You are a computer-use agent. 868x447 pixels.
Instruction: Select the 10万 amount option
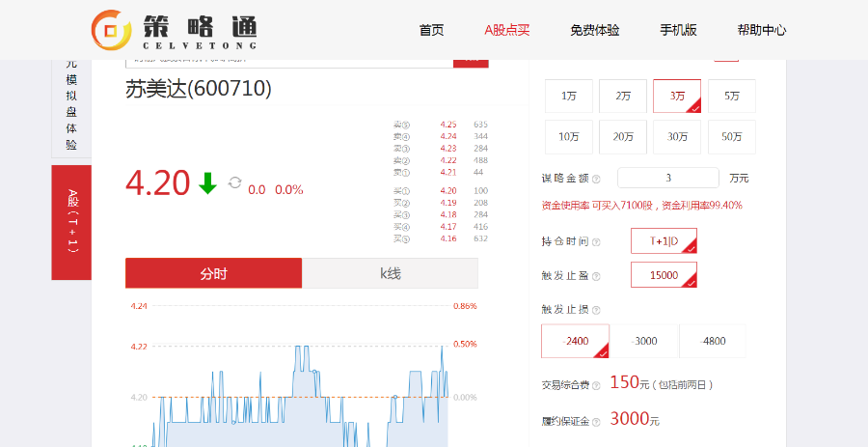pos(568,137)
